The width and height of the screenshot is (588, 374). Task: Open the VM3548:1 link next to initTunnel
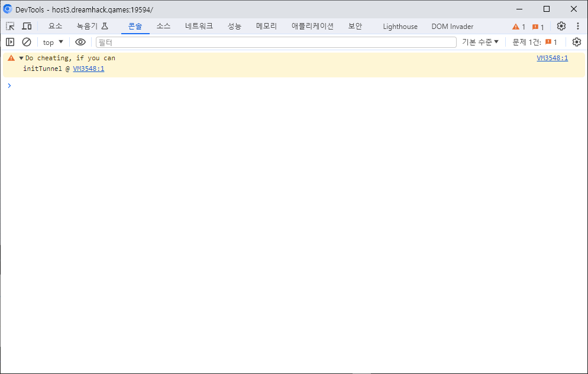(88, 69)
